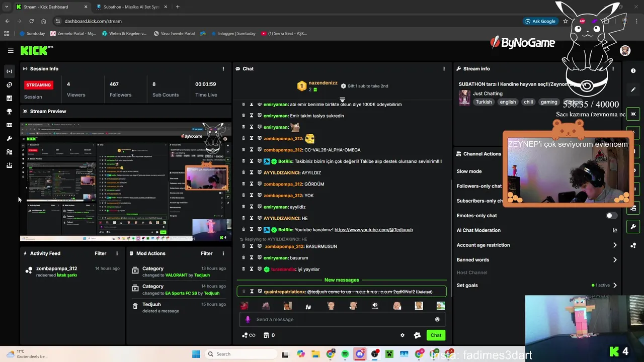Image resolution: width=644 pixels, height=362 pixels.
Task: Switch to Stream - Kick Dashboard tab
Action: [x=50, y=7]
